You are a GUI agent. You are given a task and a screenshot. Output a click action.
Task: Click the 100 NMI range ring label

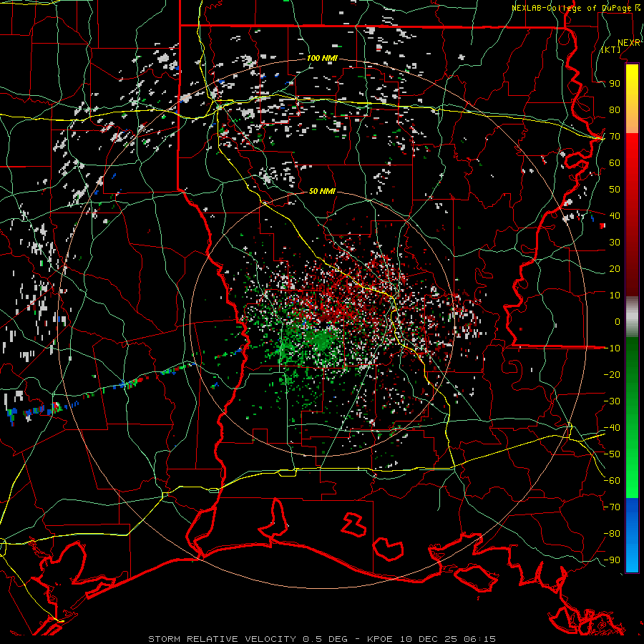click(x=321, y=59)
